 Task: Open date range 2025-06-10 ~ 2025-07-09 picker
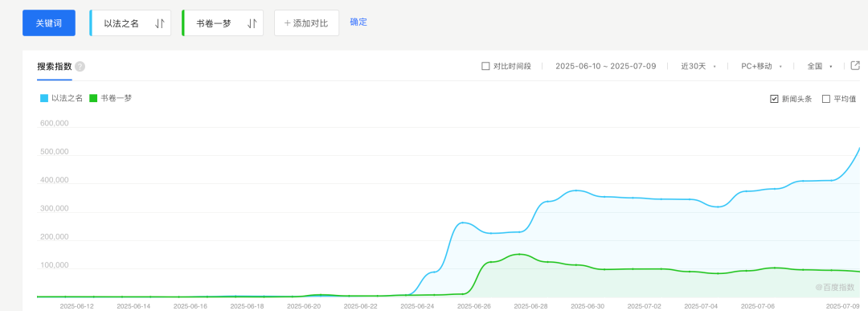click(x=606, y=66)
